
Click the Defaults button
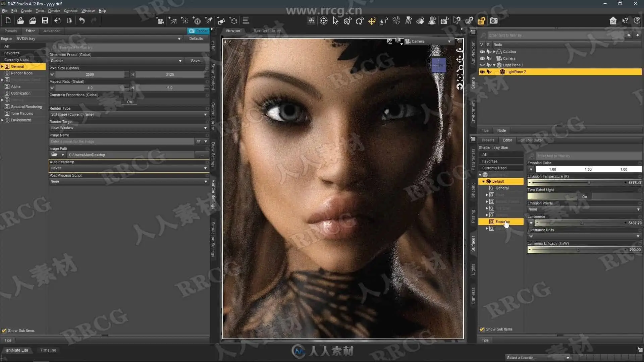pyautogui.click(x=196, y=39)
